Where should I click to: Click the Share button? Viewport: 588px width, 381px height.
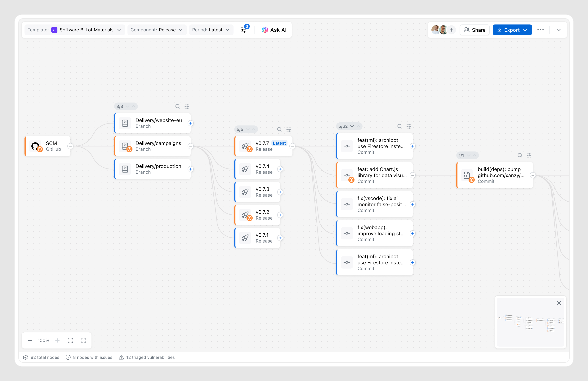(x=475, y=30)
